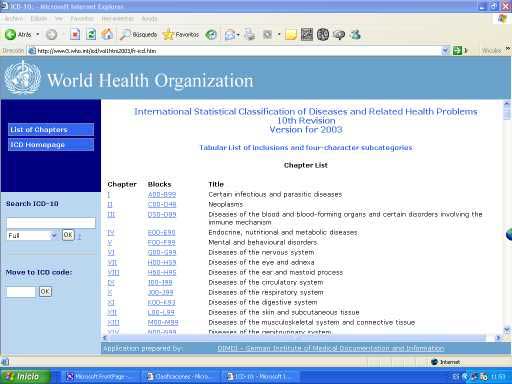The height and width of the screenshot is (384, 512).
Task: Open the K00-K93 digestive block link
Action: (x=162, y=302)
